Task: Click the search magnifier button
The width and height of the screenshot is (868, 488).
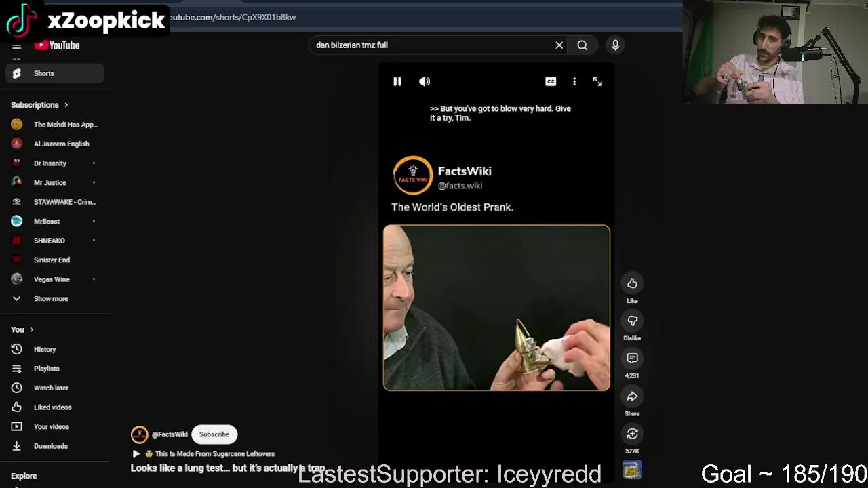Action: (x=583, y=45)
